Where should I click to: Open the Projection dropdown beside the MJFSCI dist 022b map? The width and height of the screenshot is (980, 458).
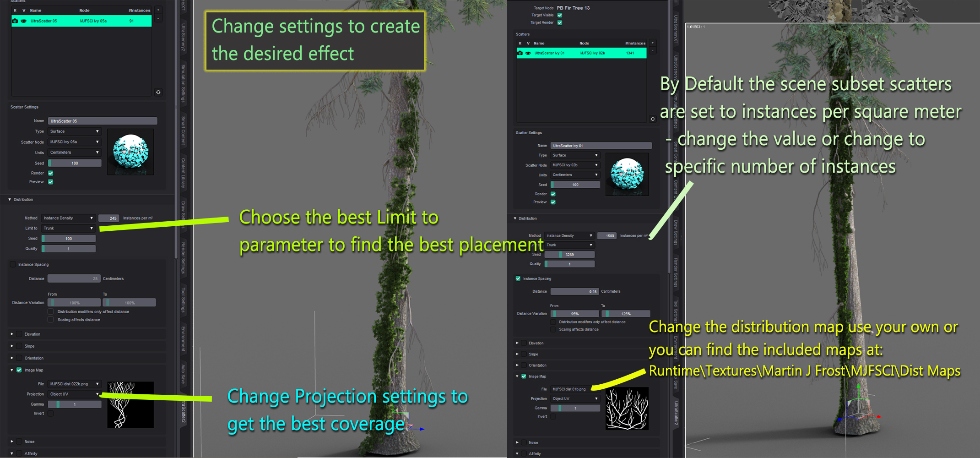[74, 394]
